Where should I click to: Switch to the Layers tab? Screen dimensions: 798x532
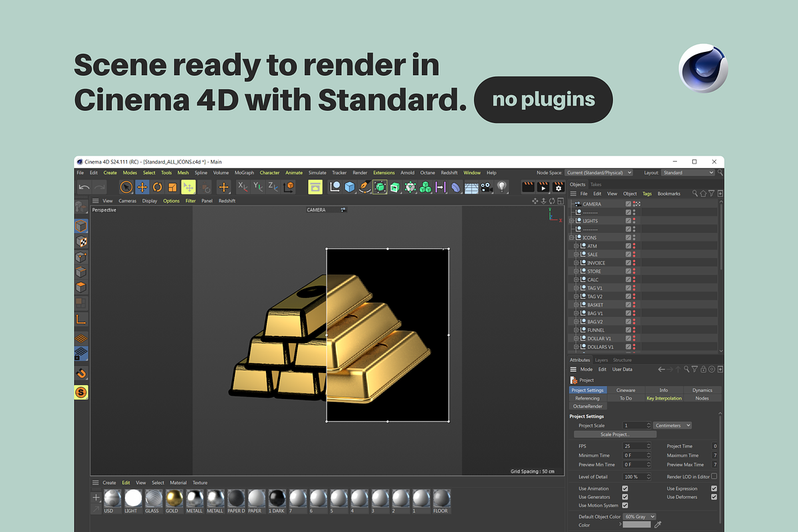[x=601, y=360]
